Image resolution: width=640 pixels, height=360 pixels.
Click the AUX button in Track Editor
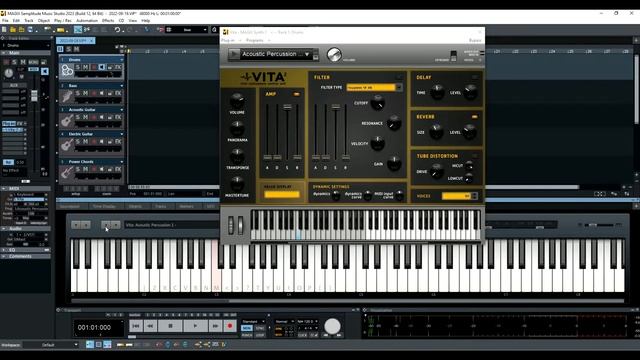pos(13,85)
